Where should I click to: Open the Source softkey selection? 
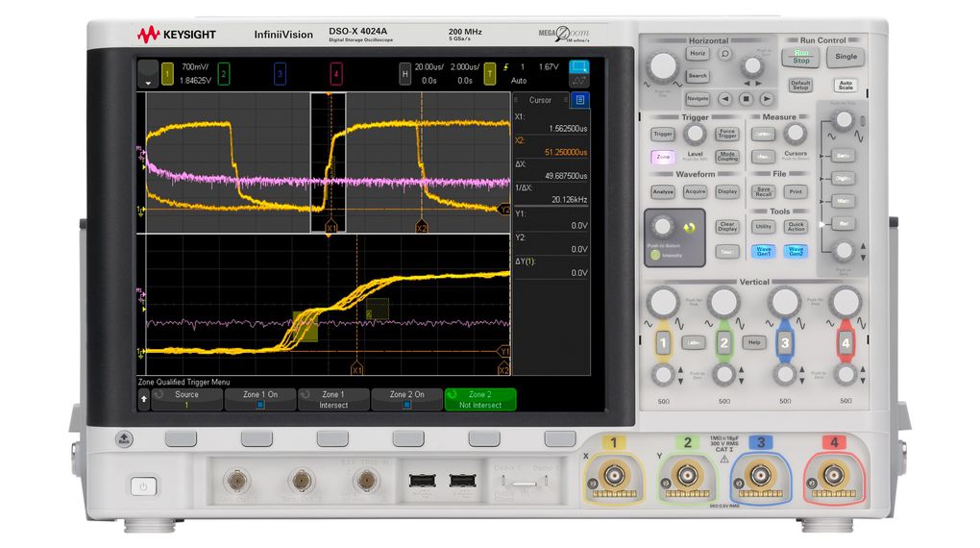click(x=187, y=399)
